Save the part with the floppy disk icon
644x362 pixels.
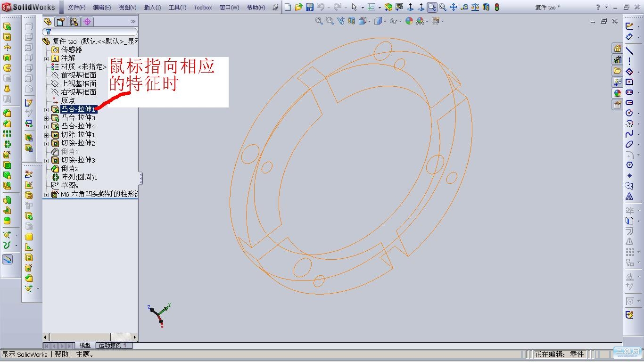pyautogui.click(x=310, y=7)
